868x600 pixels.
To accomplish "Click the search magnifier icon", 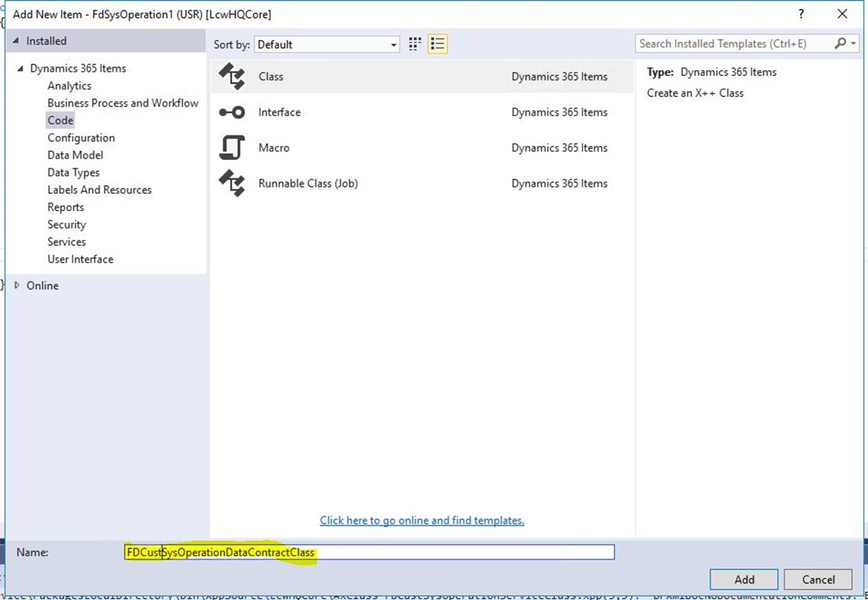I will (840, 43).
